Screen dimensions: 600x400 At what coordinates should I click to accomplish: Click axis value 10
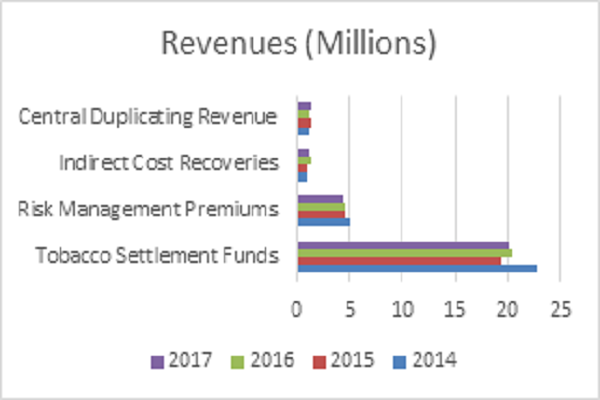tap(403, 309)
